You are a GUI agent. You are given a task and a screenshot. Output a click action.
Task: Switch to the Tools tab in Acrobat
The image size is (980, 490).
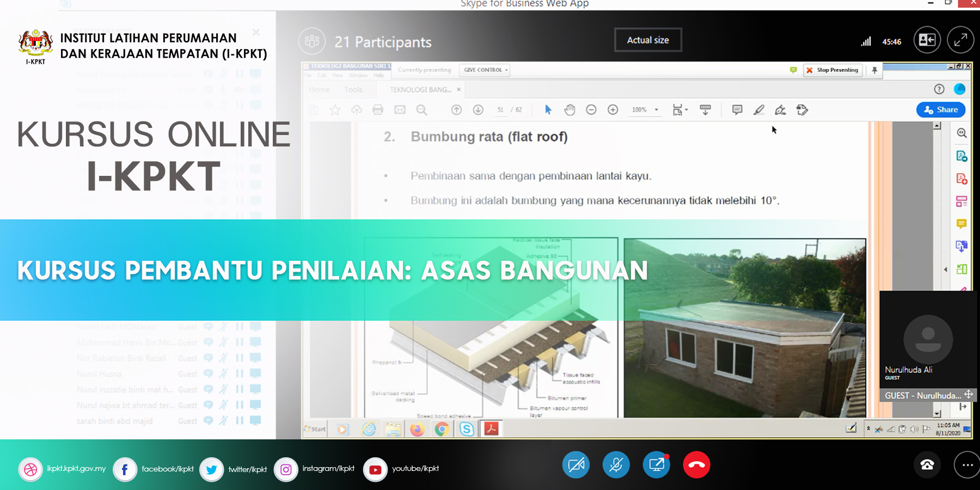pos(353,89)
